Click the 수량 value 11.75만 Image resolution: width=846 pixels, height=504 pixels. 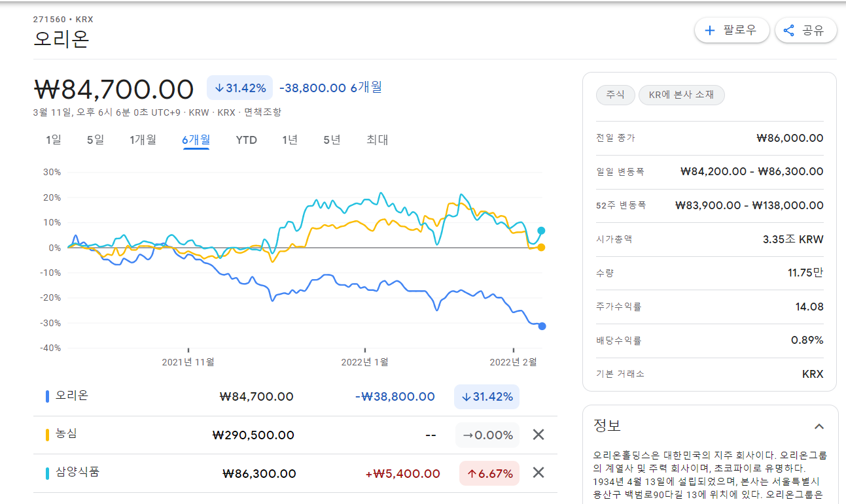pos(805,273)
